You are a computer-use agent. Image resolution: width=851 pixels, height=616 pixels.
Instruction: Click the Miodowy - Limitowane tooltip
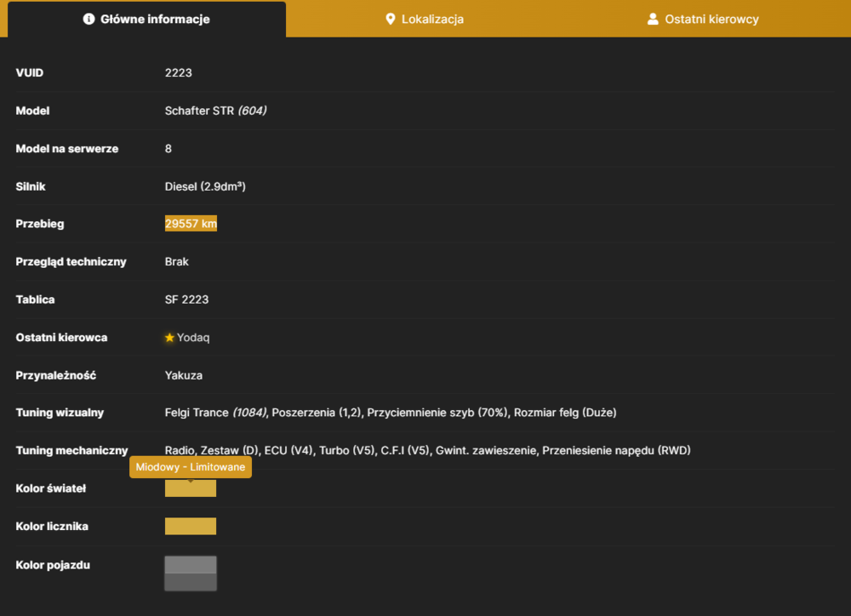tap(191, 467)
